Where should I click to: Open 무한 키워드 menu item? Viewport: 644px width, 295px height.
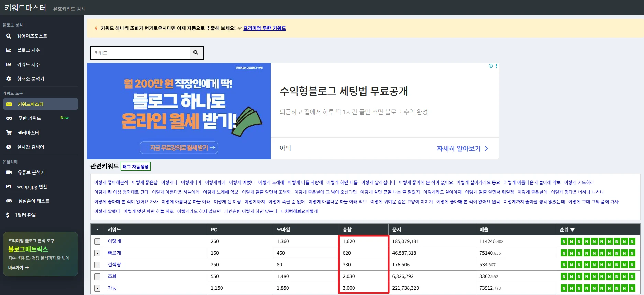pyautogui.click(x=30, y=118)
